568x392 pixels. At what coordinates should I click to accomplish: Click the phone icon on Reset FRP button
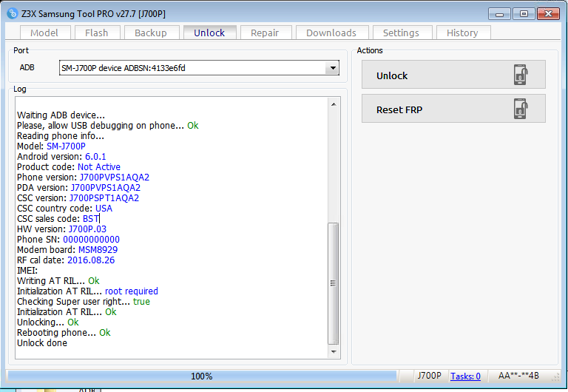(521, 109)
